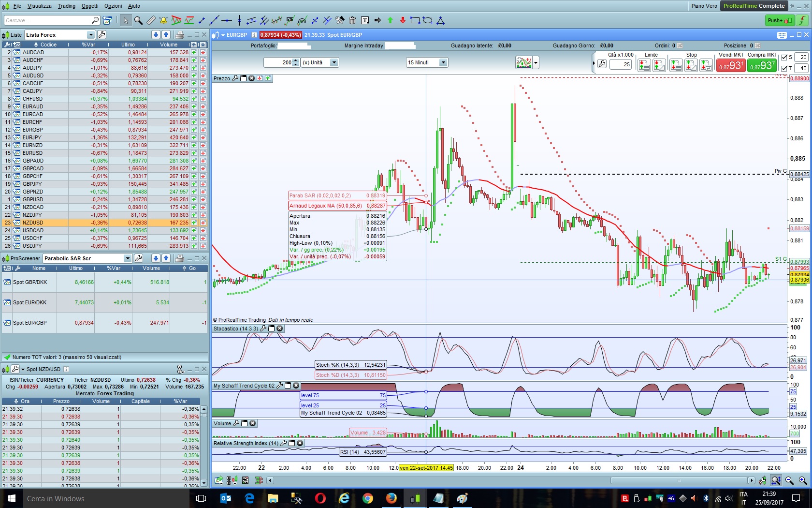The width and height of the screenshot is (812, 508).
Task: Open Windows Start menu
Action: click(12, 498)
